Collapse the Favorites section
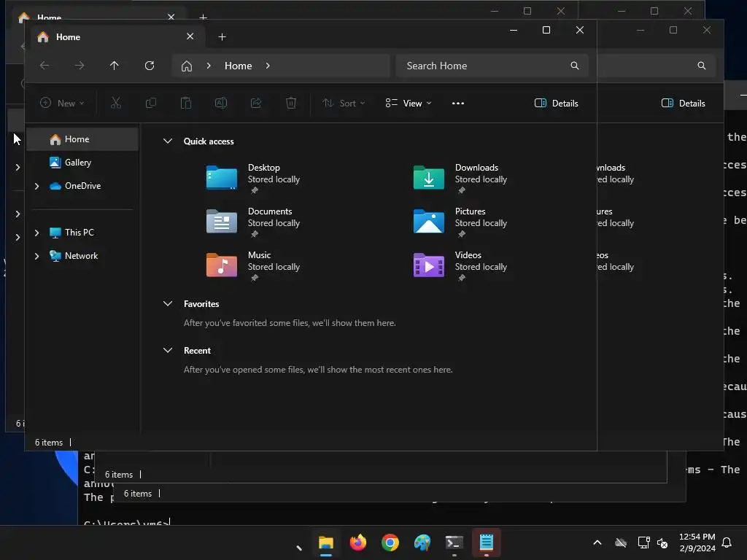747x560 pixels. [x=168, y=304]
